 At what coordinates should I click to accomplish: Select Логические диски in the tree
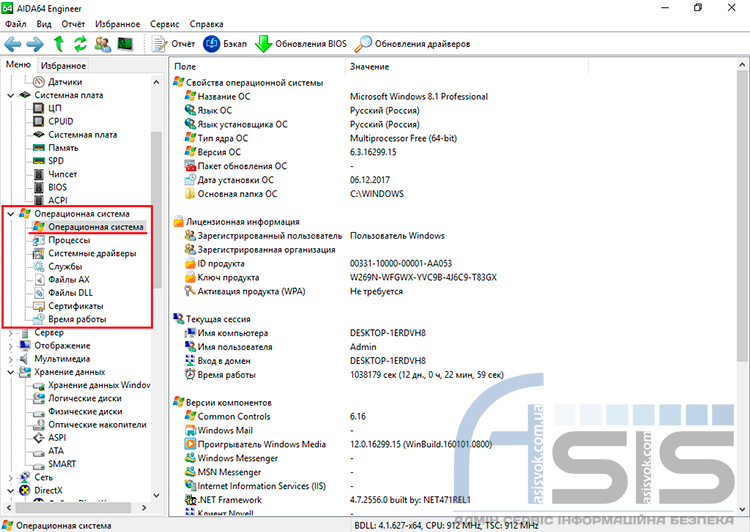click(x=85, y=399)
